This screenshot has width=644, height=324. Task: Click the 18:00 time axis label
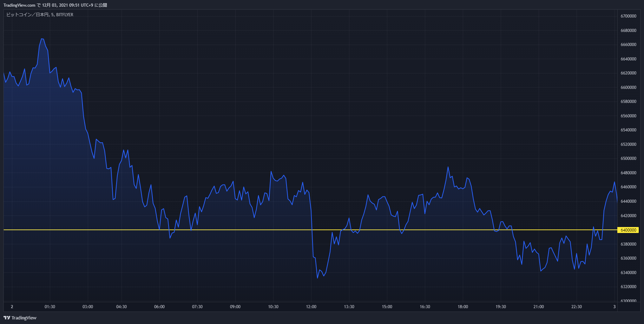point(463,307)
